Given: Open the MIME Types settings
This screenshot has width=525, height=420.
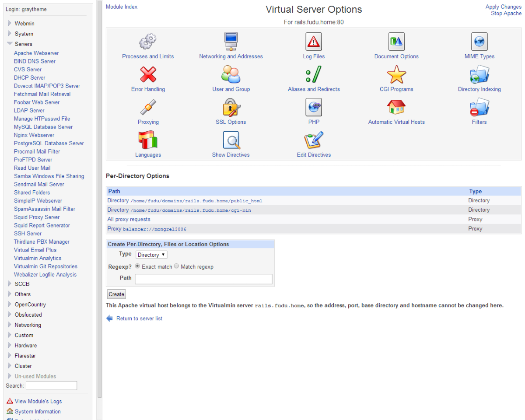Looking at the screenshot, I should point(479,42).
